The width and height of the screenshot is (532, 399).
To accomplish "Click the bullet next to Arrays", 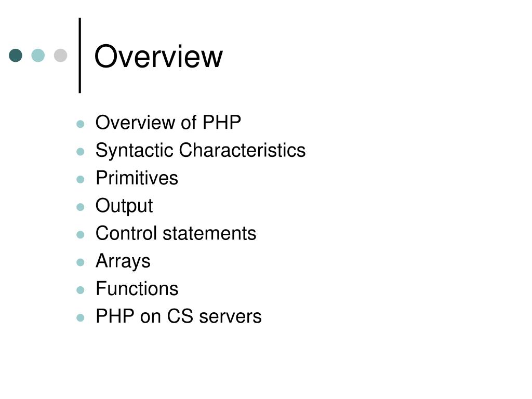I will (81, 262).
